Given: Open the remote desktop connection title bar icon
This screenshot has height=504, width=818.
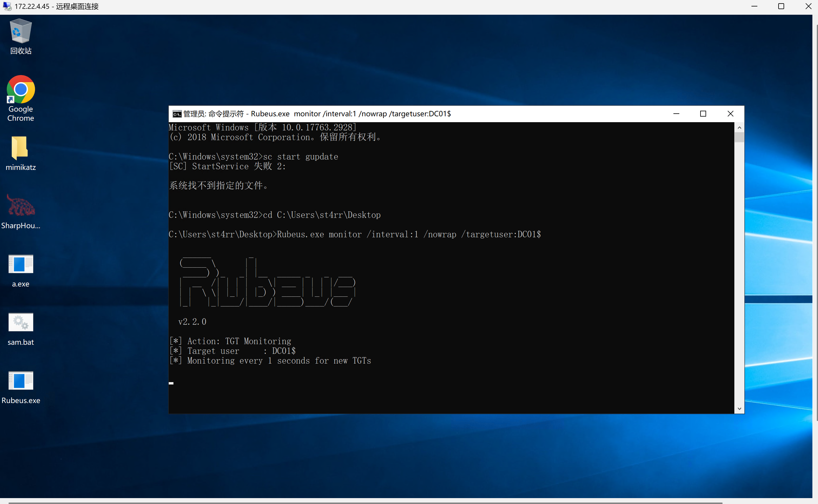Looking at the screenshot, I should (x=7, y=6).
